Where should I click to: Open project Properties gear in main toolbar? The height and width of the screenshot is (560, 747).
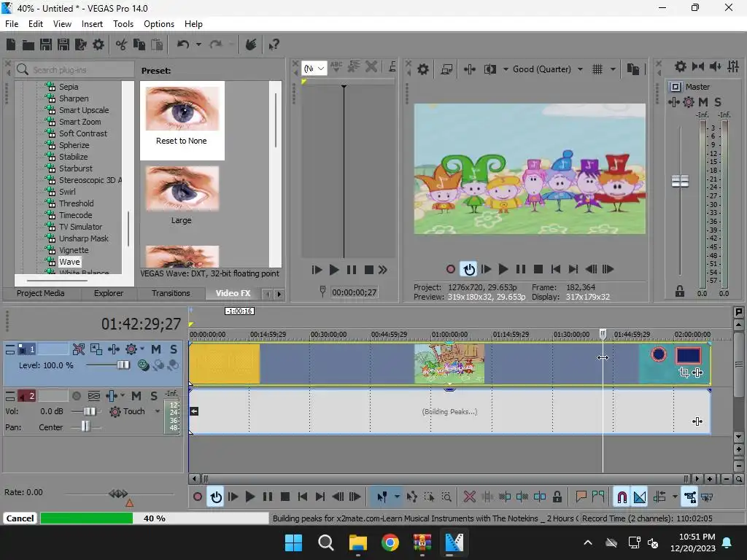coord(98,44)
